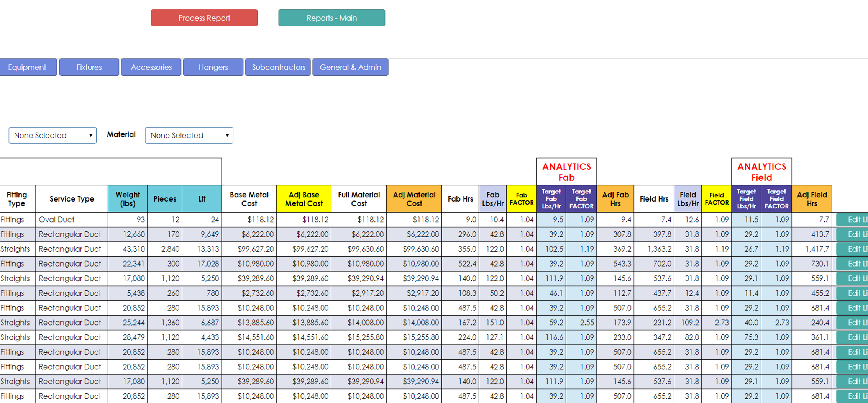Select the Adj Material Cost column header
The width and height of the screenshot is (868, 403).
coord(414,199)
